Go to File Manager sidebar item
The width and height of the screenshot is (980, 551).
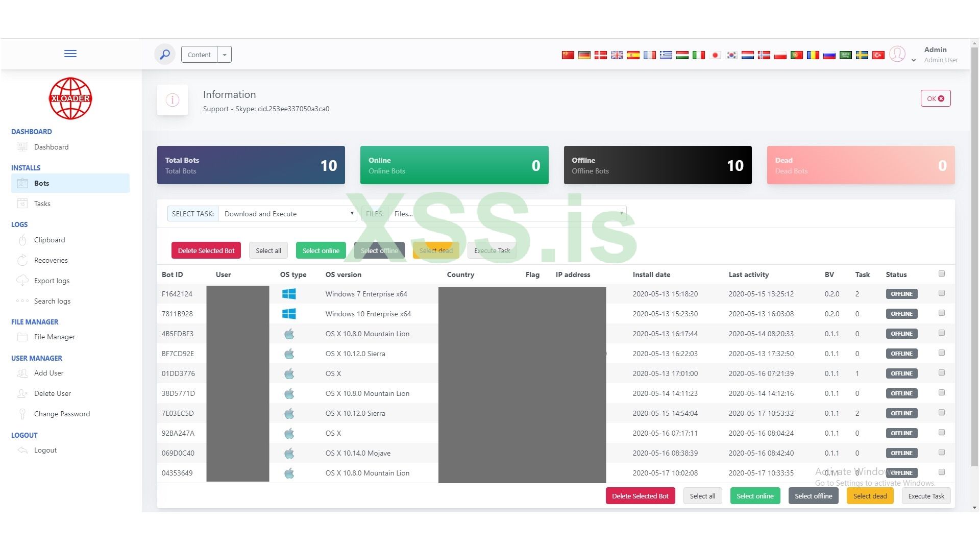(54, 337)
